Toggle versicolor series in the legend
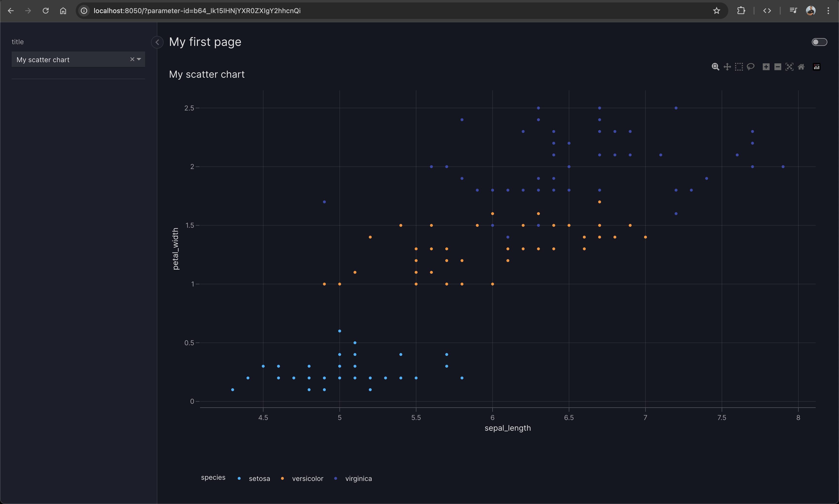Image resolution: width=839 pixels, height=504 pixels. point(302,479)
